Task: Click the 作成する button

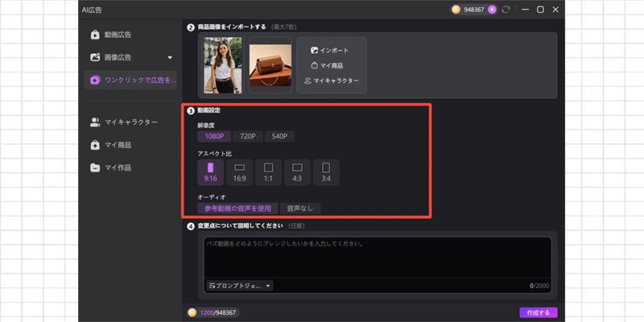Action: [x=538, y=312]
